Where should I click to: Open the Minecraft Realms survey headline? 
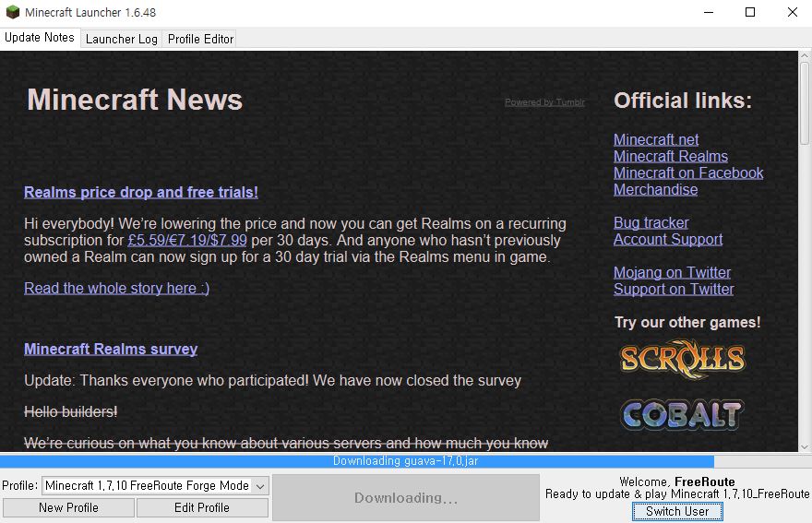pos(111,349)
